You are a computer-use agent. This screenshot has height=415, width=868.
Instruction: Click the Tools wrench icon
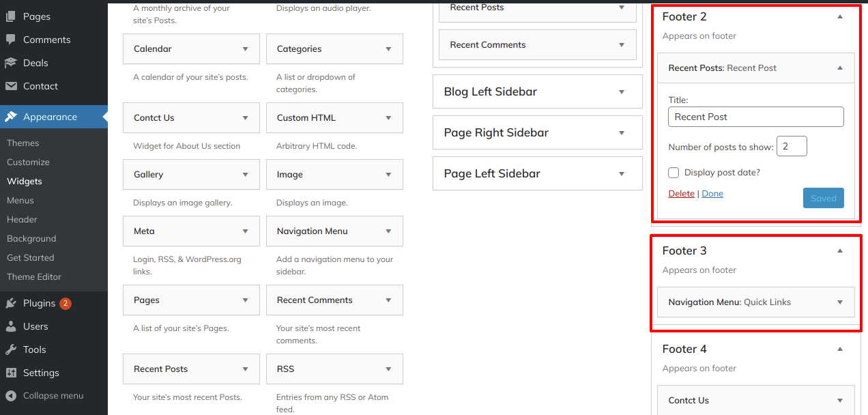(11, 349)
